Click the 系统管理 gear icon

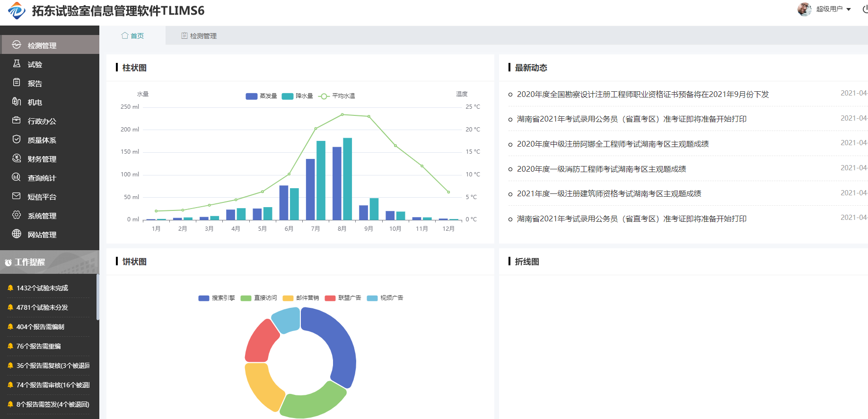pos(17,215)
